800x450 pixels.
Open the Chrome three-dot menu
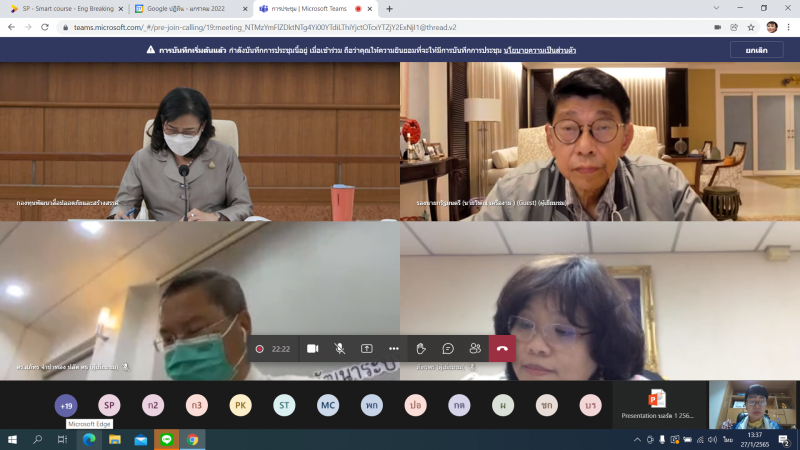coord(788,27)
